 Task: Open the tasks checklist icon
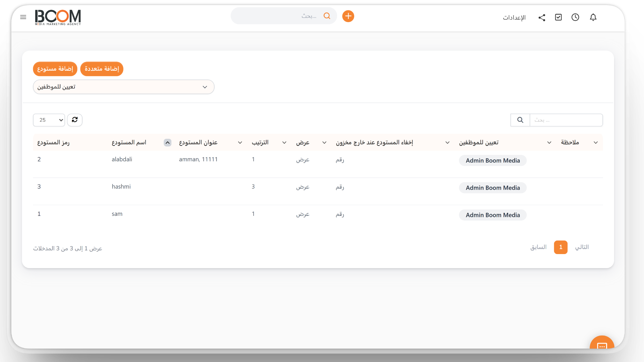click(x=558, y=17)
